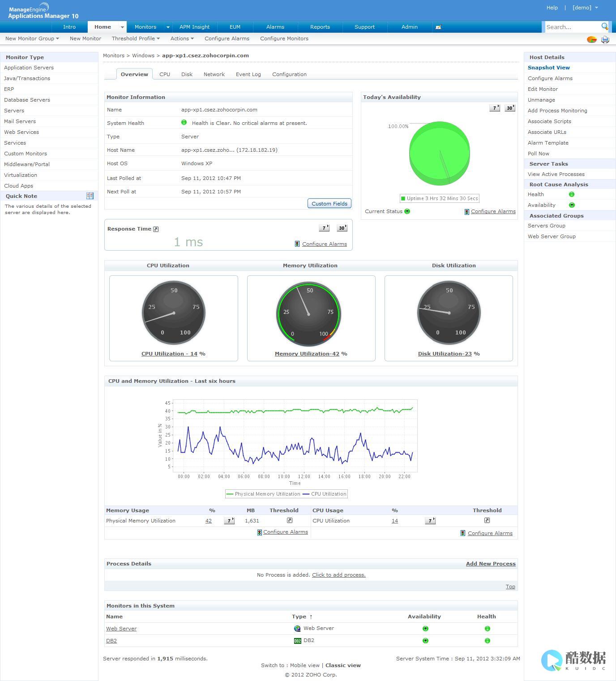Viewport: 616px width, 681px height.
Task: Open the demo user dropdown
Action: click(x=585, y=8)
